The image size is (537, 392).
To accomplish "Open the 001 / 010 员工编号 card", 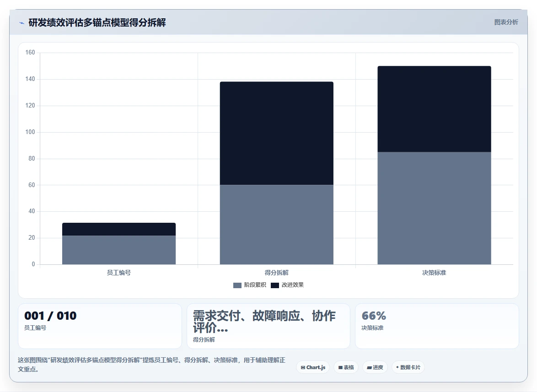I will point(100,326).
